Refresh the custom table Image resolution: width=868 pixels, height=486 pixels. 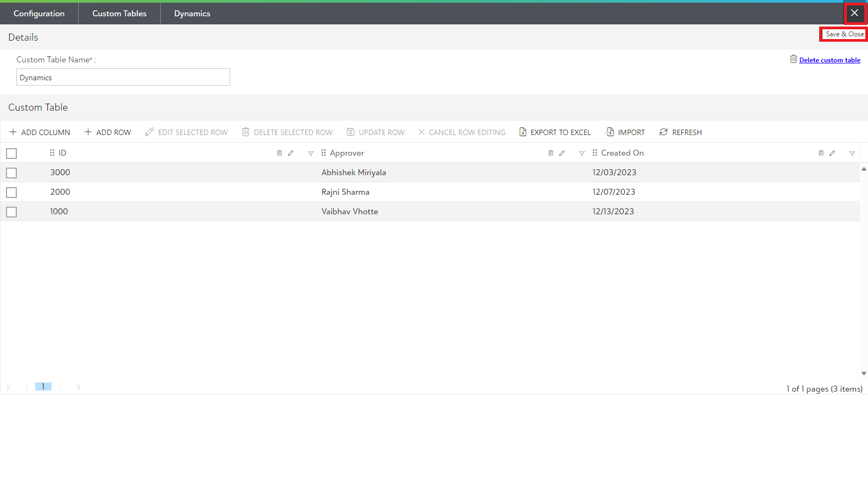tap(681, 132)
